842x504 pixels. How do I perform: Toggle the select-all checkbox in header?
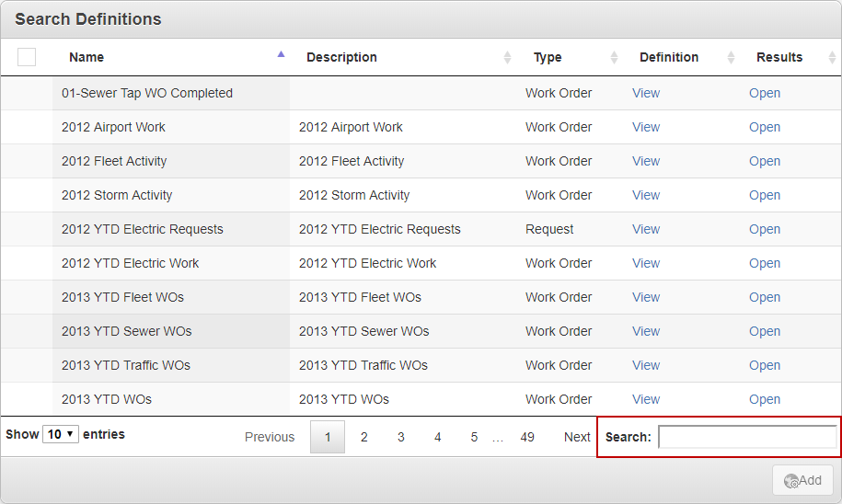coord(27,57)
